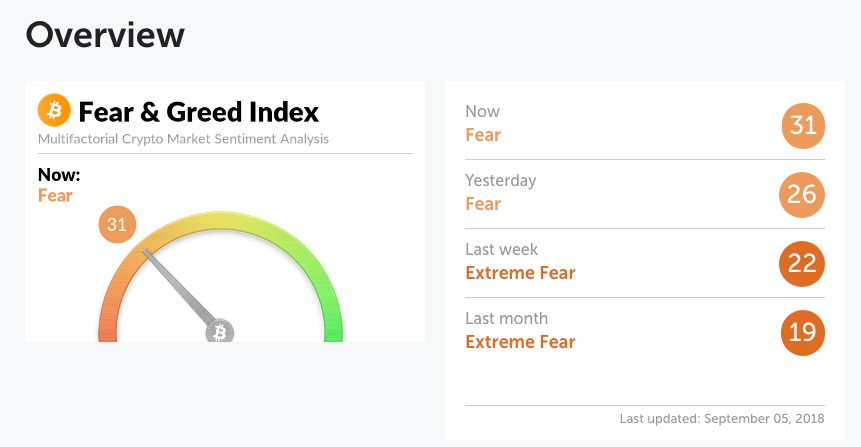Click the yellow top of the gauge arc
The width and height of the screenshot is (861, 447).
220,221
